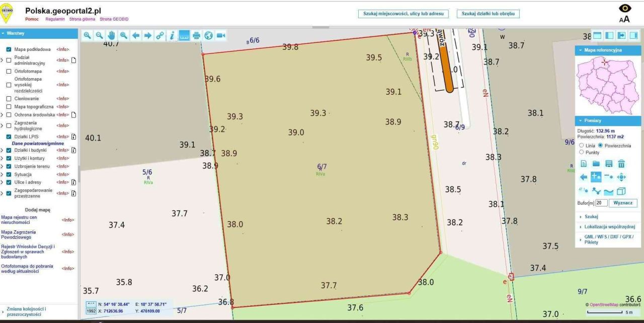Delete measurement with trash icon
This screenshot has width=644, height=323.
tap(621, 163)
